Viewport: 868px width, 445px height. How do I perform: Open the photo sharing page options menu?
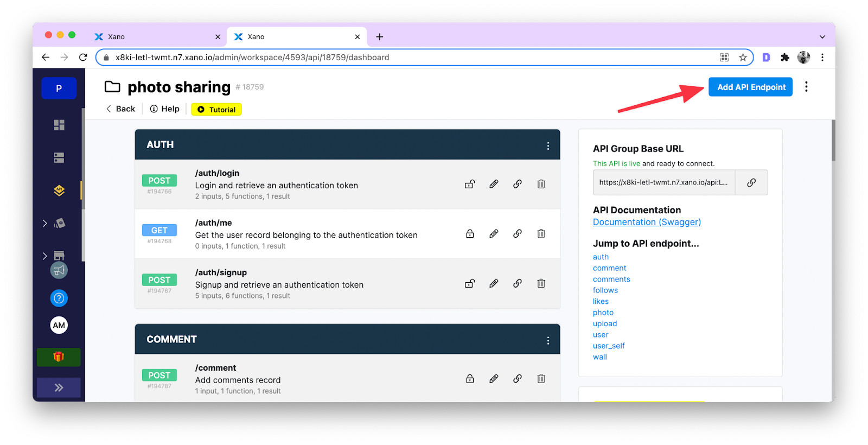click(x=806, y=87)
